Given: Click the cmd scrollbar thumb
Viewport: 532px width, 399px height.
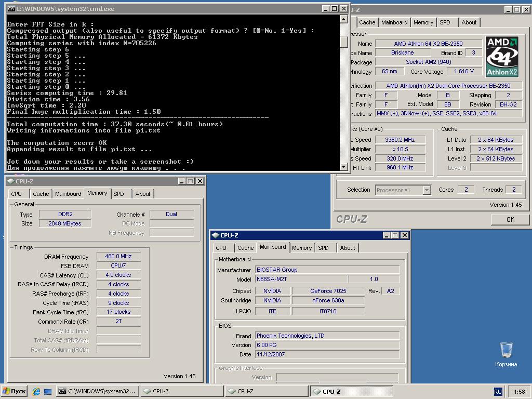Looking at the screenshot, I should [x=344, y=42].
